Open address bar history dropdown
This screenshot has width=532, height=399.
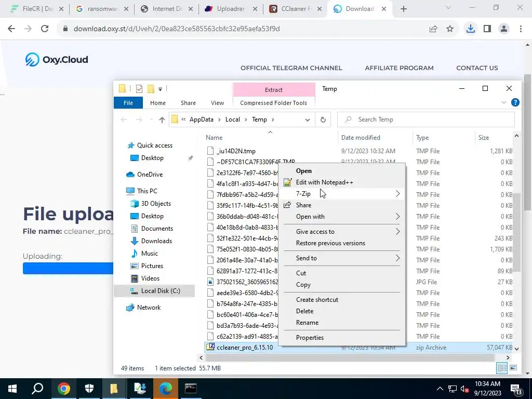(308, 120)
